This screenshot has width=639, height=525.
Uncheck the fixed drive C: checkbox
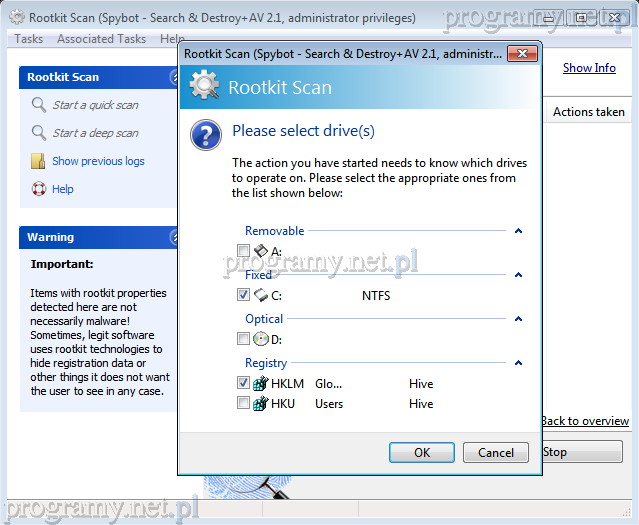(x=243, y=295)
